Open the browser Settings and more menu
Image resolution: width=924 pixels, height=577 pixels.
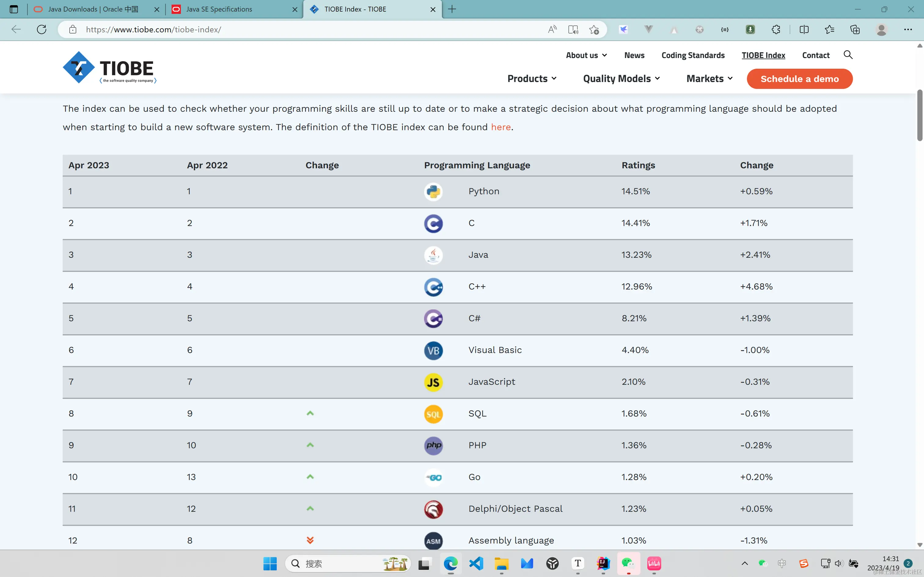click(x=908, y=29)
